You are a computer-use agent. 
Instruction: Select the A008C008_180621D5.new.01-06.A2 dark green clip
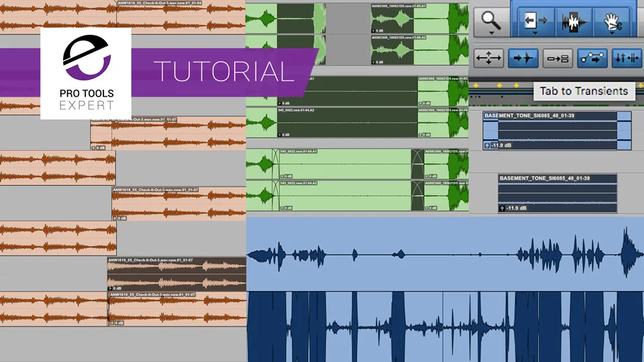(392, 50)
